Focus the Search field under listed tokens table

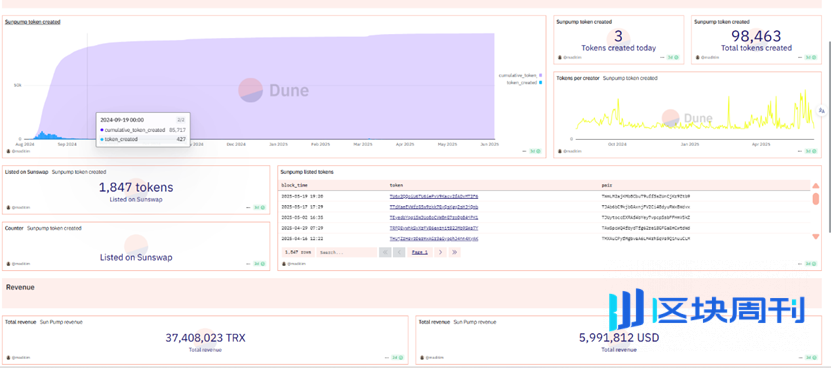tap(347, 252)
